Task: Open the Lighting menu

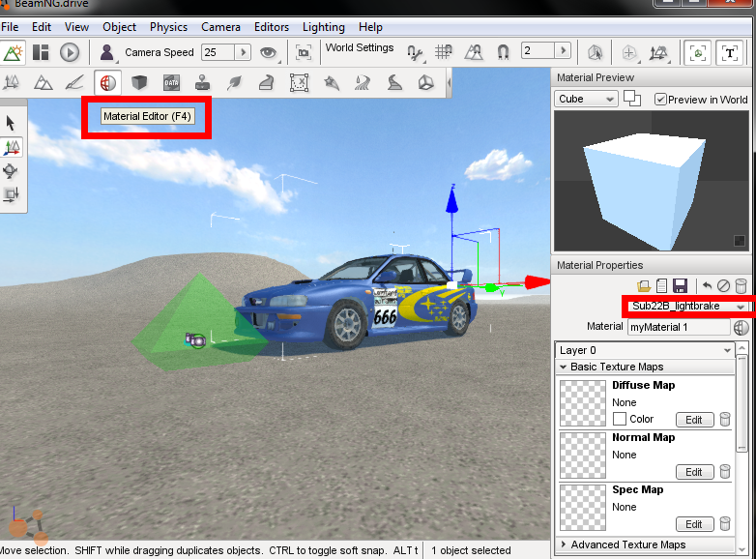Action: [324, 27]
